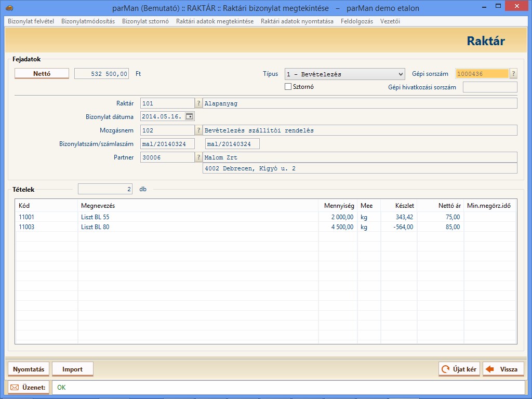
Task: Click the net amount field 532 500,00
Action: click(101, 74)
